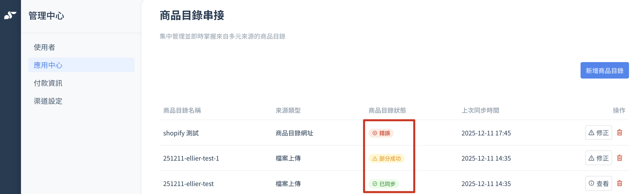Click the 上次同步時間 column header
This screenshot has height=194, width=644.
pos(480,110)
